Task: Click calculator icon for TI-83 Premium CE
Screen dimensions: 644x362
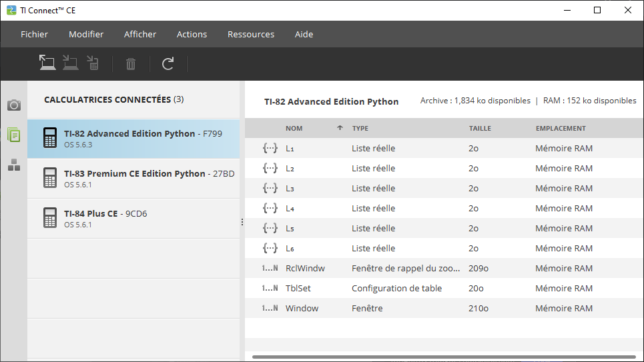Action: point(50,177)
